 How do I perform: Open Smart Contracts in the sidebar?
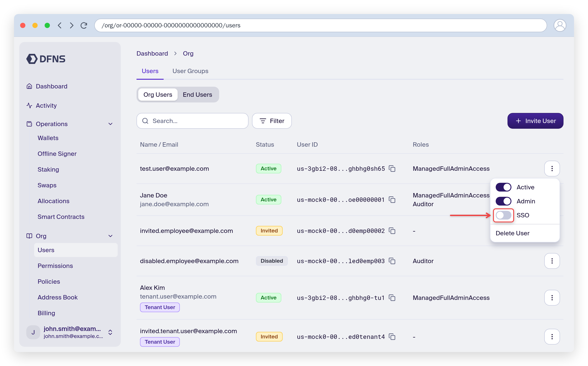tap(61, 217)
